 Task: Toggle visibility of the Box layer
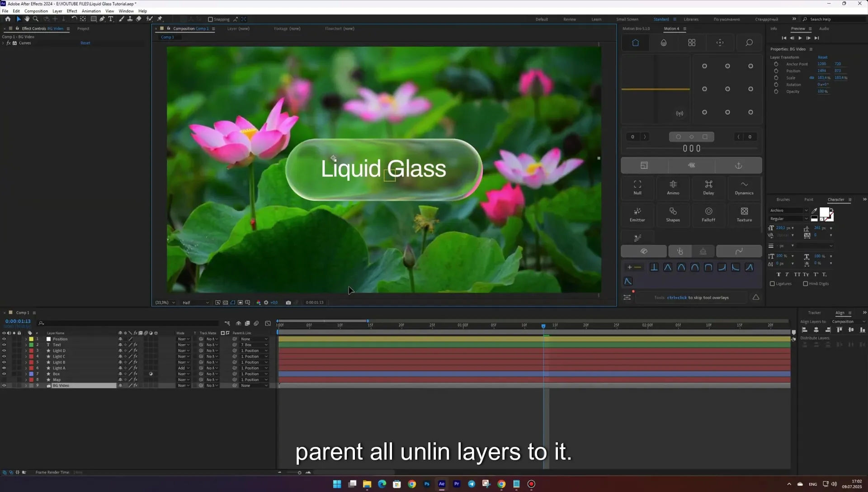point(4,374)
